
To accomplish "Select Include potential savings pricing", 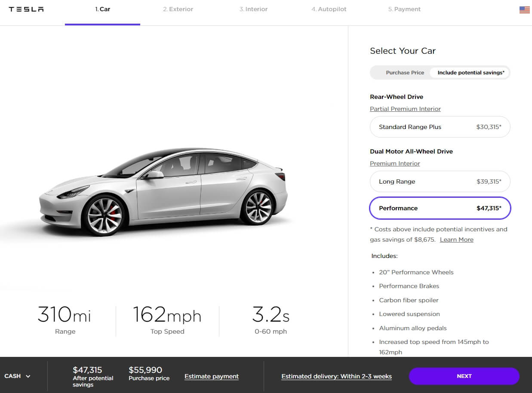I will click(470, 73).
